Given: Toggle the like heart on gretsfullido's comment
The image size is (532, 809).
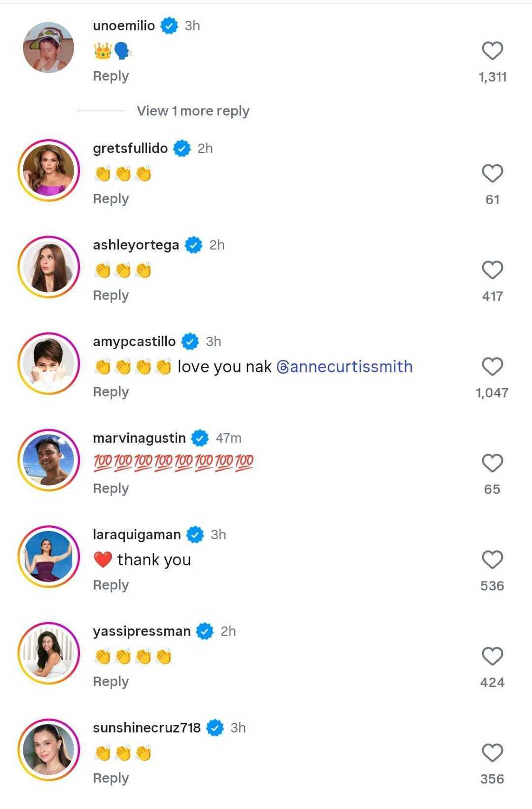Looking at the screenshot, I should tap(492, 173).
